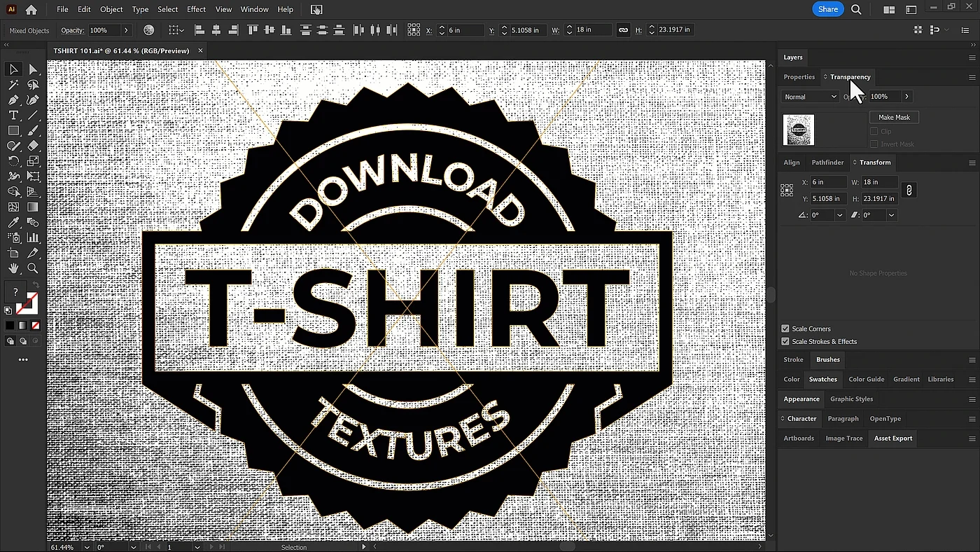Click the Direct Selection tool
Image resolution: width=980 pixels, height=552 pixels.
(33, 69)
